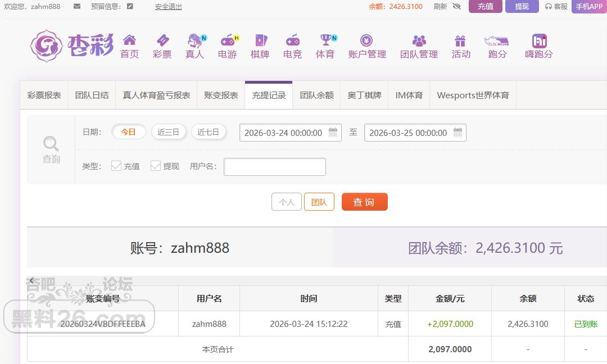This screenshot has height=364, width=607.
Task: Click transaction ID 20260324VBDFFEEEBA
Action: click(x=103, y=324)
